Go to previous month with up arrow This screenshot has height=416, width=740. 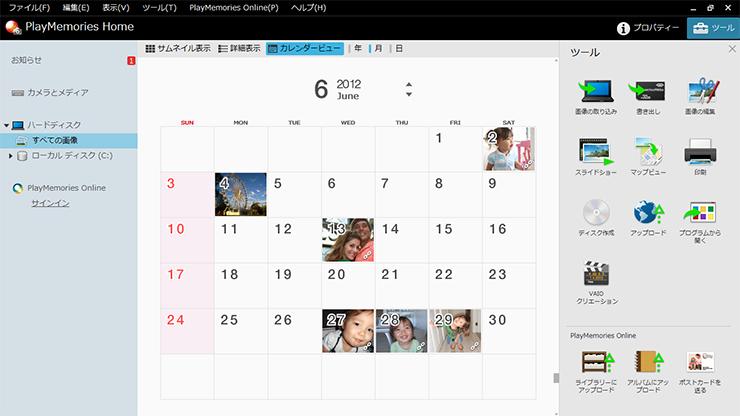[x=408, y=84]
